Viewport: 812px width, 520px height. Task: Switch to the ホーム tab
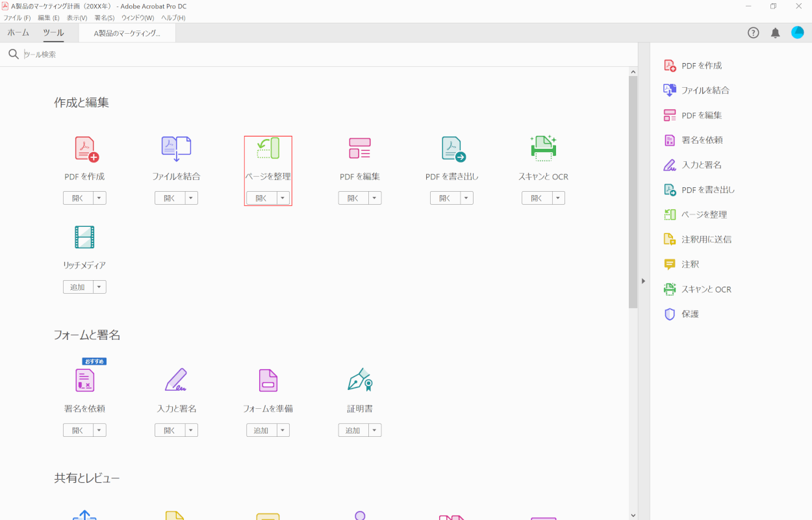[18, 32]
